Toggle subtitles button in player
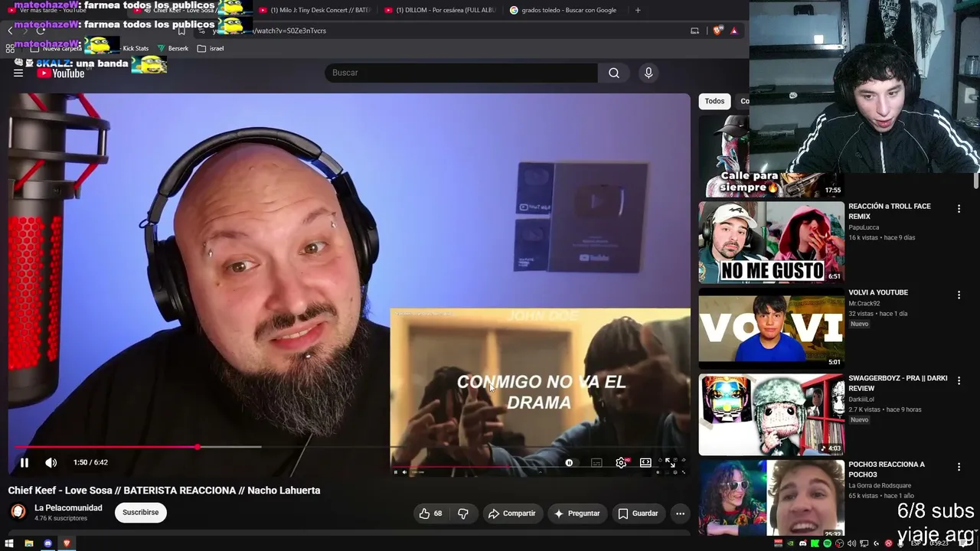Screen dimensions: 980x551 coord(596,462)
